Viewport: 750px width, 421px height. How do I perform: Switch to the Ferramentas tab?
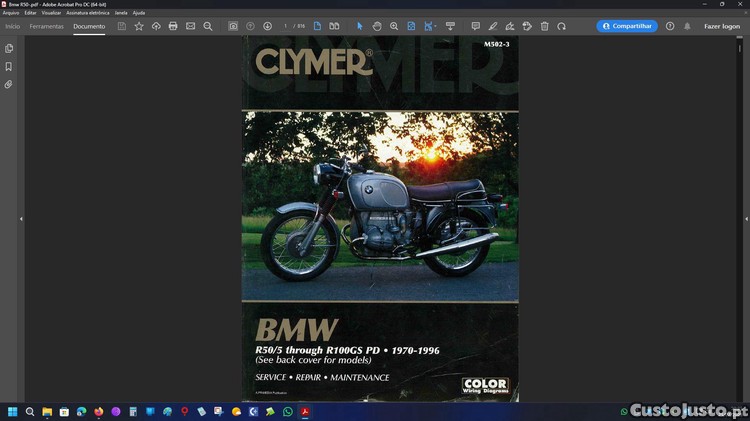pos(46,26)
